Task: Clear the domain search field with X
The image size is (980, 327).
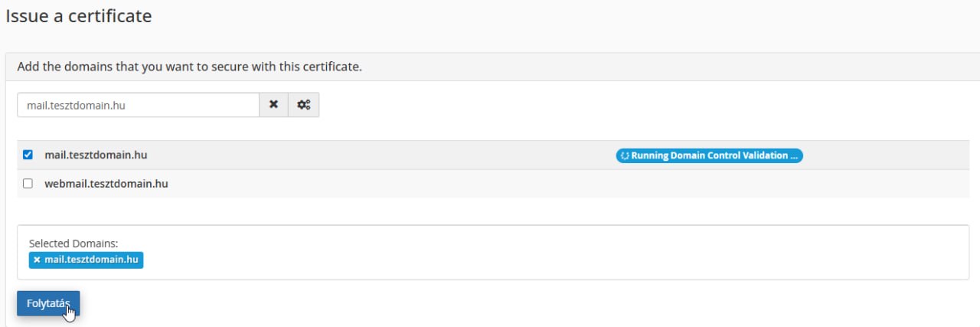Action: [x=273, y=105]
